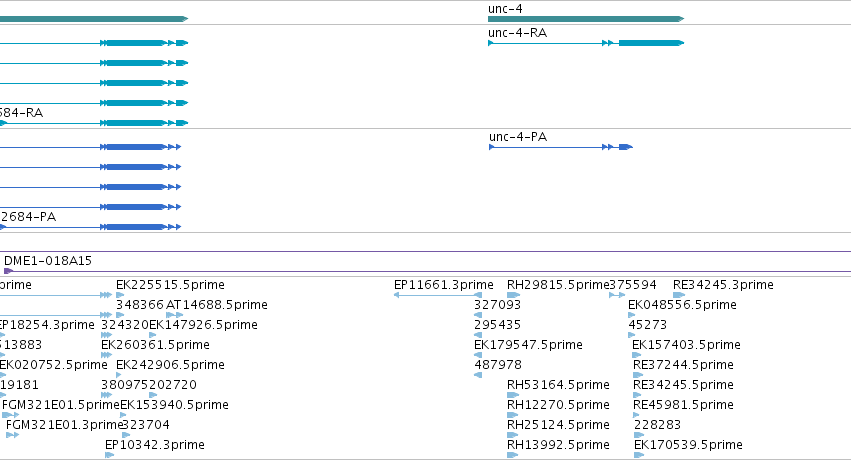The image size is (851, 460).
Task: Select the EP11661.3prime EST label
Action: click(x=443, y=285)
